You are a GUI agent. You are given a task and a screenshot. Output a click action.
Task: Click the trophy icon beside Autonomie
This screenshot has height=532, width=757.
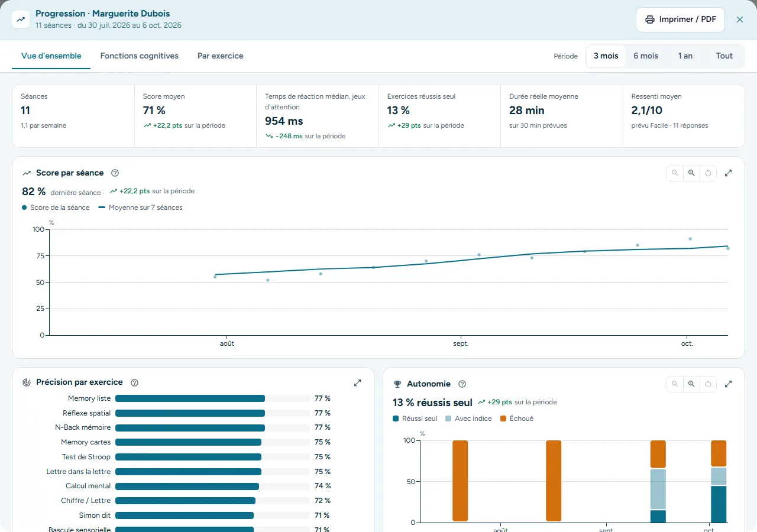coord(397,384)
